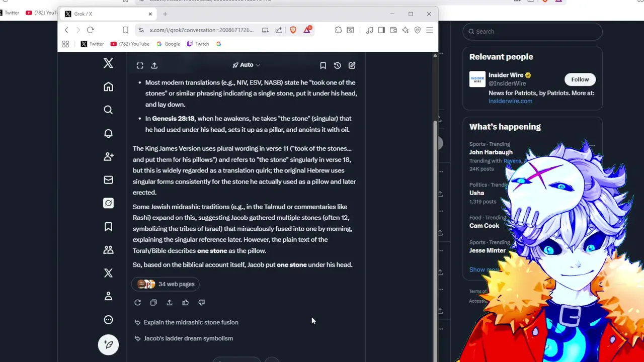This screenshot has height=362, width=644.
Task: Open the browser hamburger menu
Action: [x=430, y=30]
